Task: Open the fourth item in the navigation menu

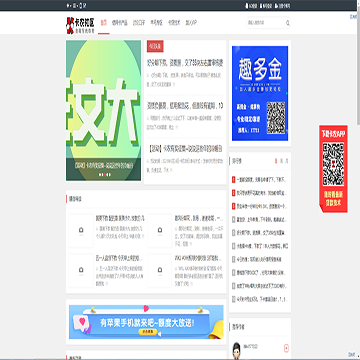Action: coord(156,23)
